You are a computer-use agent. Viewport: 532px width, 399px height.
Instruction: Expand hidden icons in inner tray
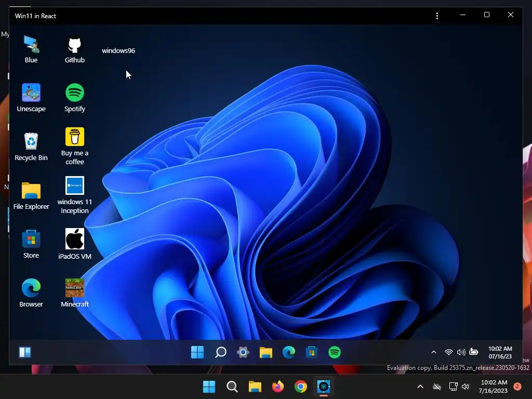pos(434,352)
